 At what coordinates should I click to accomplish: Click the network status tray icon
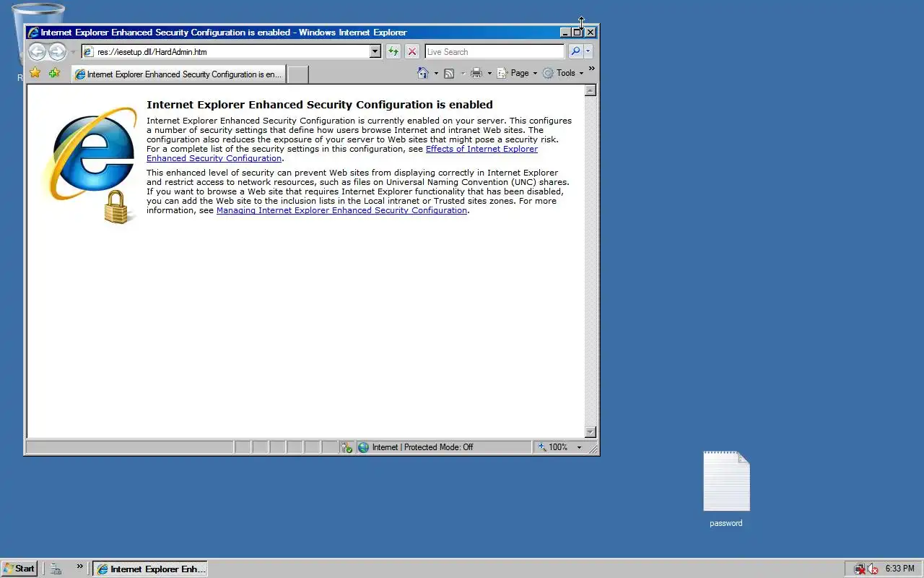(859, 569)
